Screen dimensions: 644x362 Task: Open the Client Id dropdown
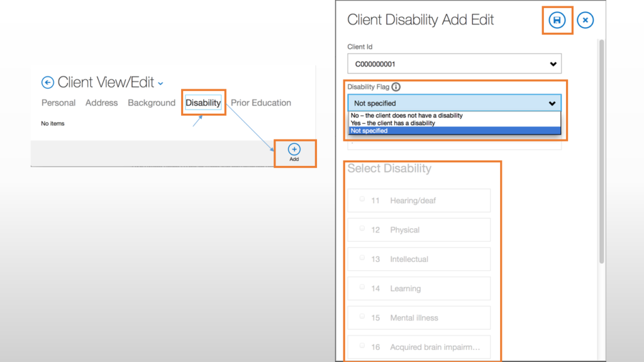click(x=454, y=63)
